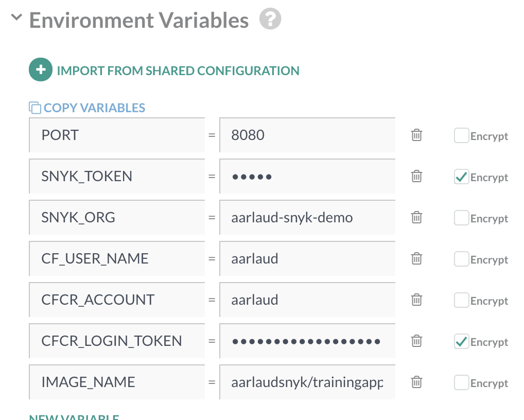Enable Encrypt checkbox for IMAGE_NAME
The height and width of the screenshot is (420, 524).
click(x=461, y=382)
